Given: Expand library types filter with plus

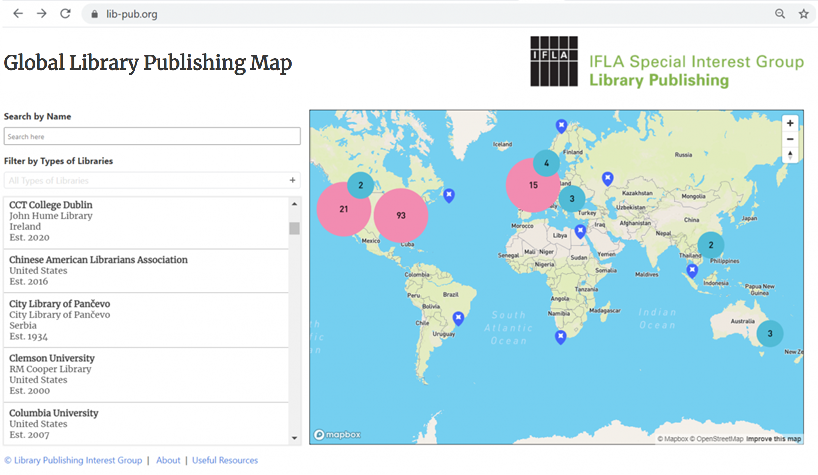Looking at the screenshot, I should click(x=292, y=180).
